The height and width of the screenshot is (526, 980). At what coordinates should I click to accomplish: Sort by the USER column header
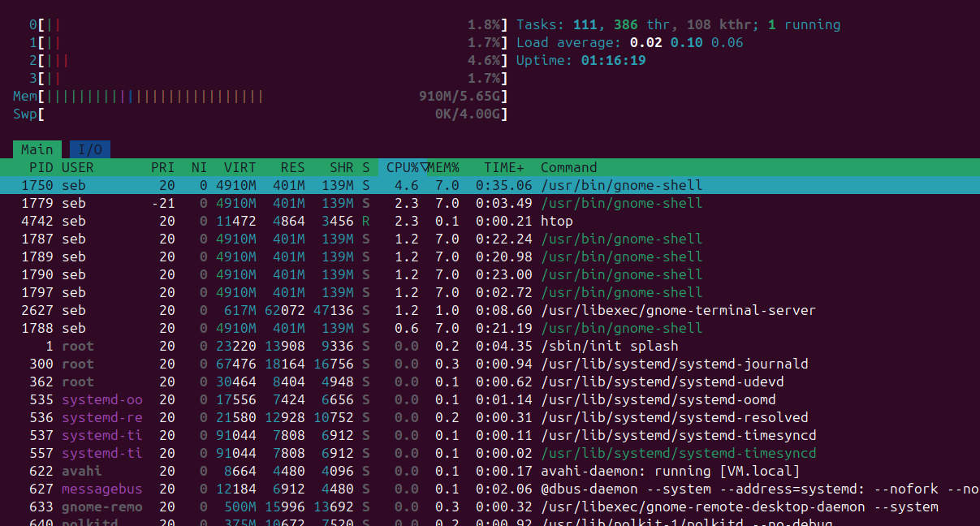pyautogui.click(x=78, y=167)
